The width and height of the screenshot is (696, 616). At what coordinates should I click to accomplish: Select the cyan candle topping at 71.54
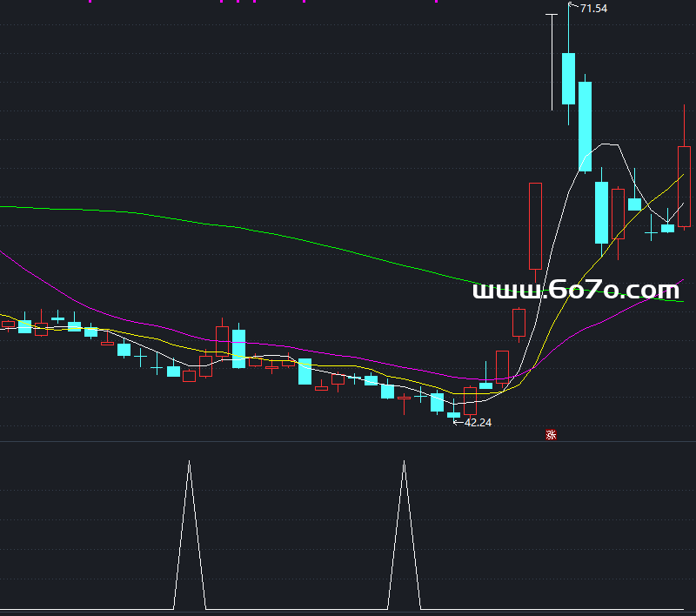point(569,78)
